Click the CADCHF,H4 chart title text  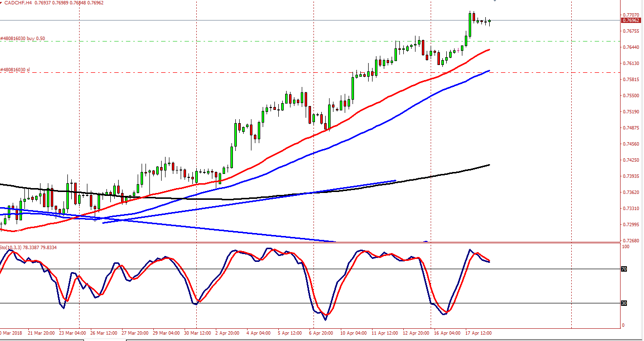click(19, 3)
